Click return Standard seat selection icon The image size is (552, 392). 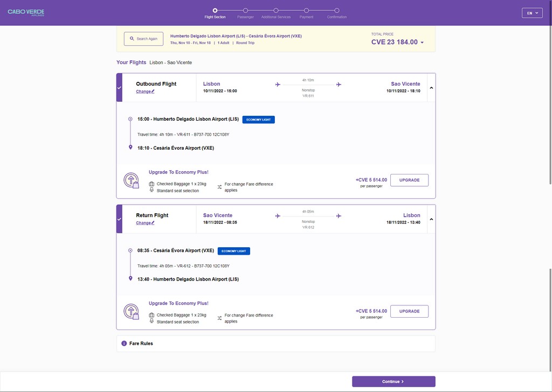[x=151, y=321]
